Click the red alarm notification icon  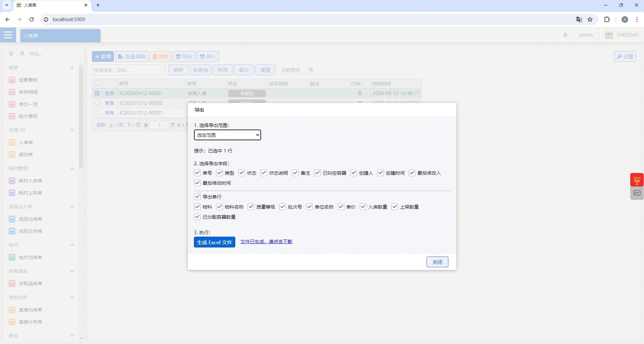tap(637, 180)
